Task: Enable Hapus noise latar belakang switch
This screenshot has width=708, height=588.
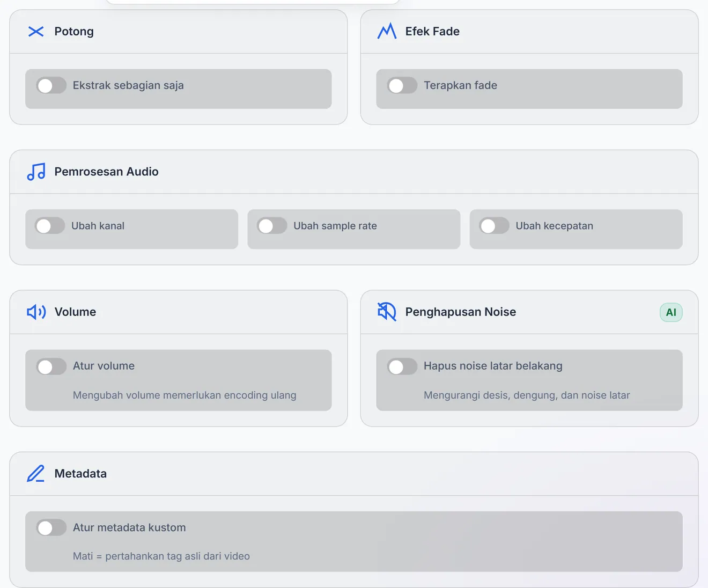Action: coord(402,366)
